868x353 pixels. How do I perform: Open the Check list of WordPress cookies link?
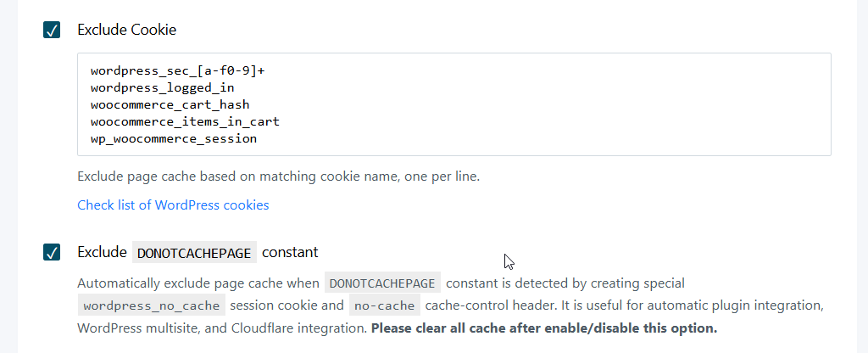(173, 205)
